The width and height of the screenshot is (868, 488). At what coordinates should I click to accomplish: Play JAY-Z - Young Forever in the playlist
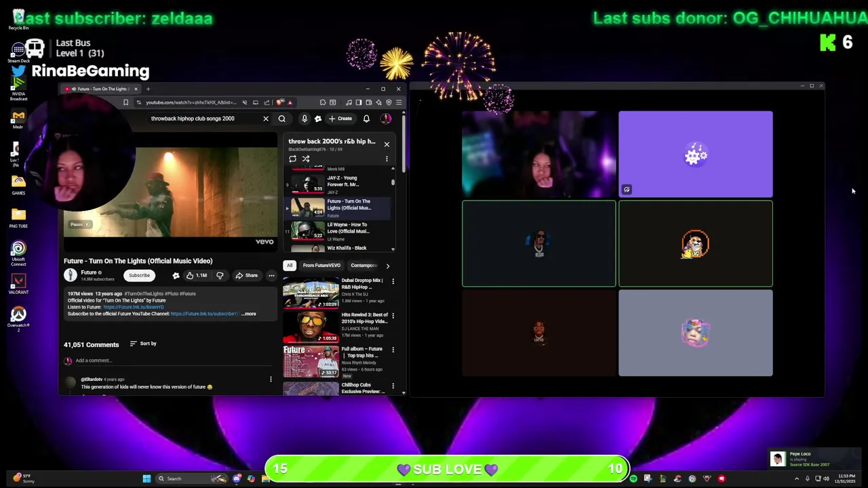click(338, 184)
